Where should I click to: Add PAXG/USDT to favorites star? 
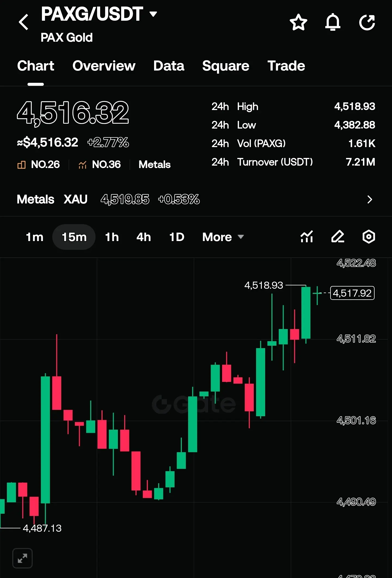[x=298, y=22]
